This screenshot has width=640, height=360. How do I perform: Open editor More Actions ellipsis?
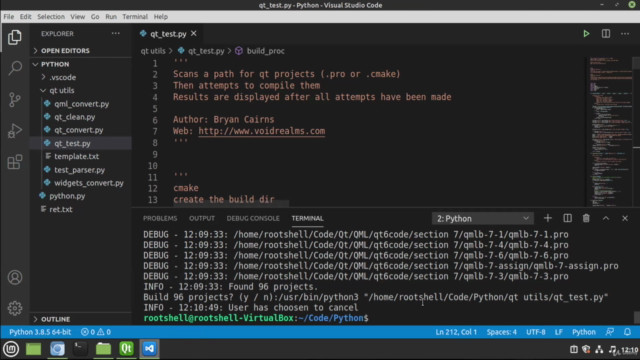pos(625,34)
